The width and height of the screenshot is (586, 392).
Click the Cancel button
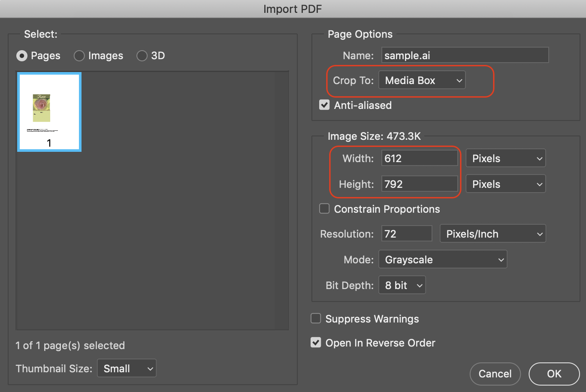[495, 374]
